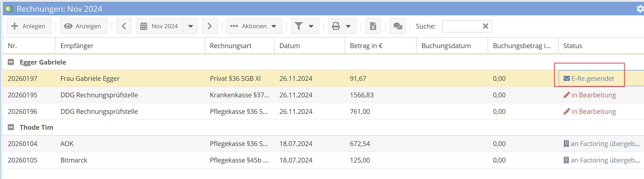The height and width of the screenshot is (179, 644).
Task: Click the filter funnel icon
Action: tap(299, 26)
